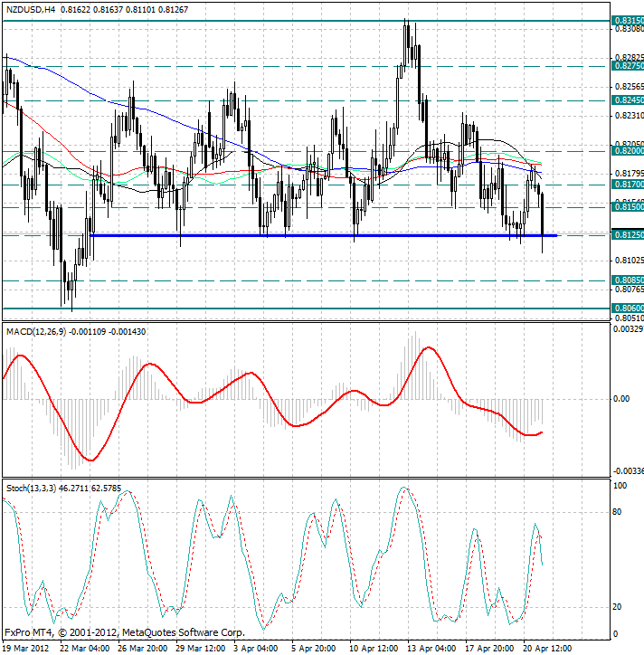This screenshot has height=655, width=644.
Task: Click the 0.8200 price level label
Action: pyautogui.click(x=628, y=151)
